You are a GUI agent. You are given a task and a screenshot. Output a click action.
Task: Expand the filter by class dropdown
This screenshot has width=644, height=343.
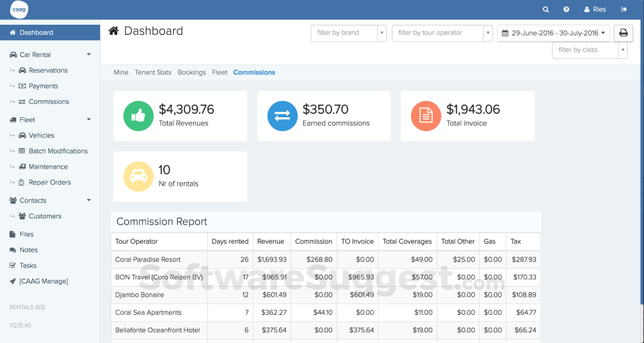[x=589, y=50]
